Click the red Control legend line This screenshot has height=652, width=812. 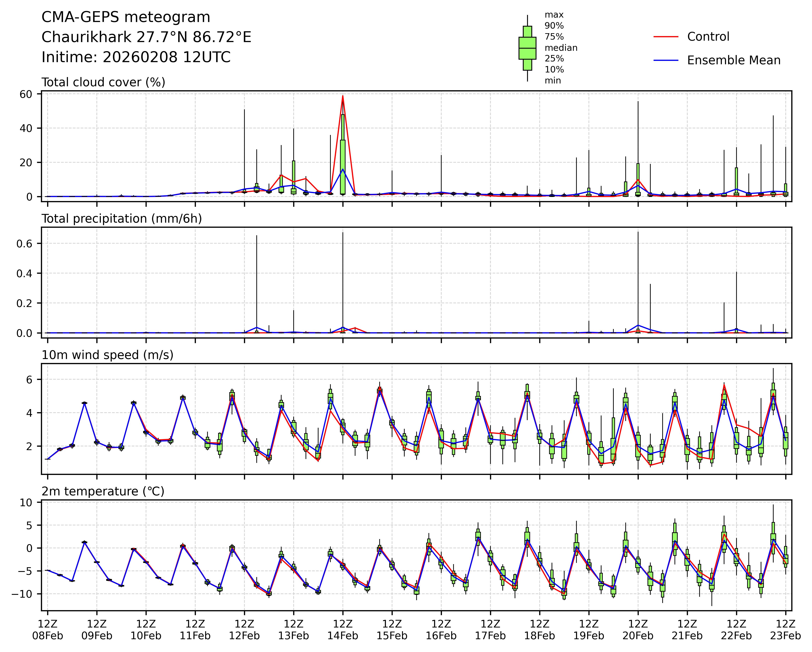tap(665, 37)
